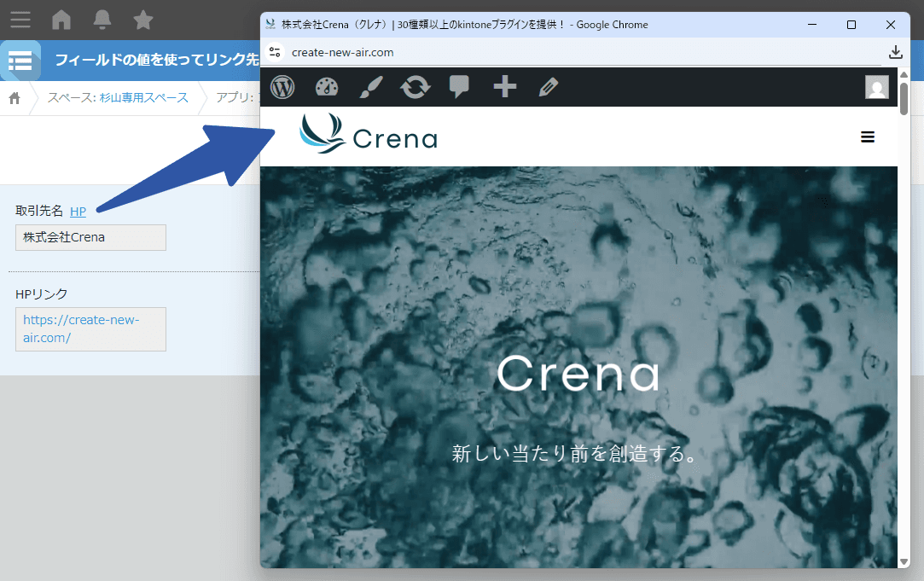Image resolution: width=924 pixels, height=581 pixels.
Task: Click the kintone app list icon
Action: pos(20,60)
